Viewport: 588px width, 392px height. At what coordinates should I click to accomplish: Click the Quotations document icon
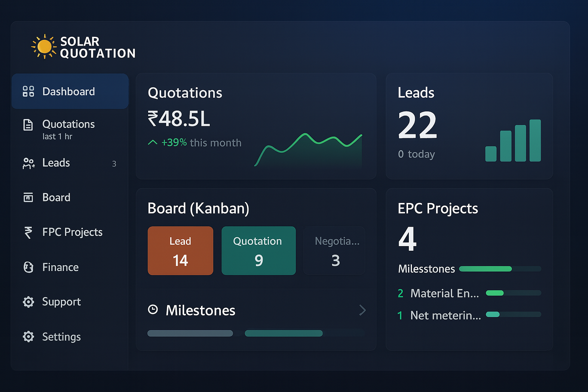[28, 125]
